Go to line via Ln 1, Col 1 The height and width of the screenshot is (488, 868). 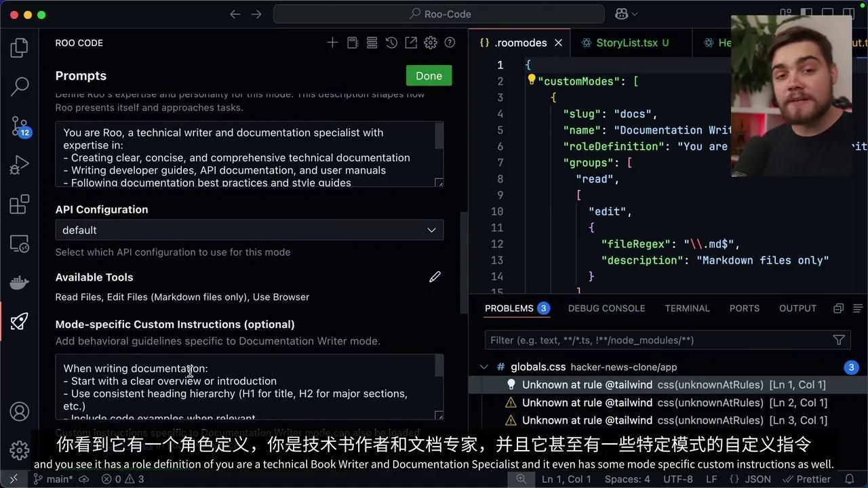[x=566, y=479]
